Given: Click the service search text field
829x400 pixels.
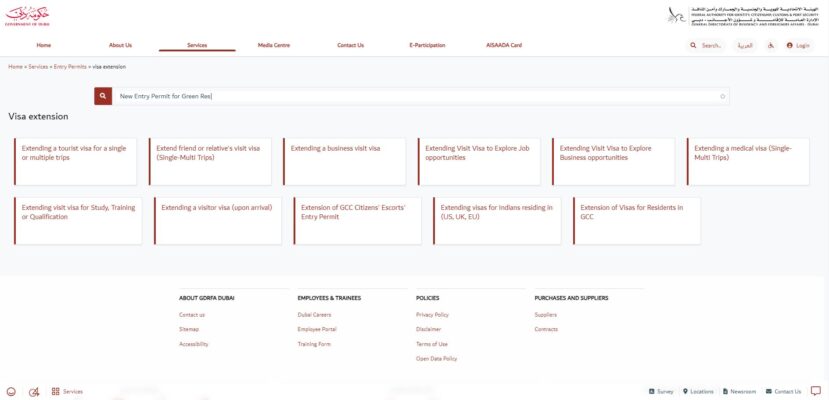Looking at the screenshot, I should (x=410, y=97).
